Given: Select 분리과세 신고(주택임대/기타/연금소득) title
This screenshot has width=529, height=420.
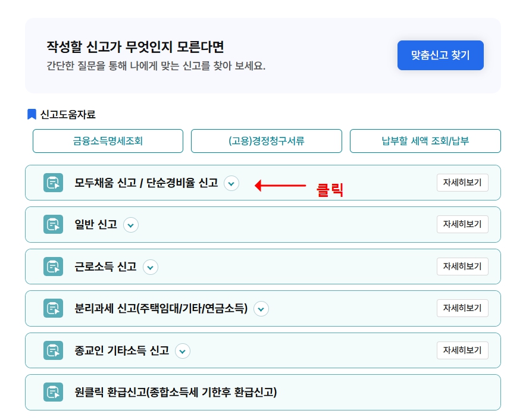Looking at the screenshot, I should (161, 308).
